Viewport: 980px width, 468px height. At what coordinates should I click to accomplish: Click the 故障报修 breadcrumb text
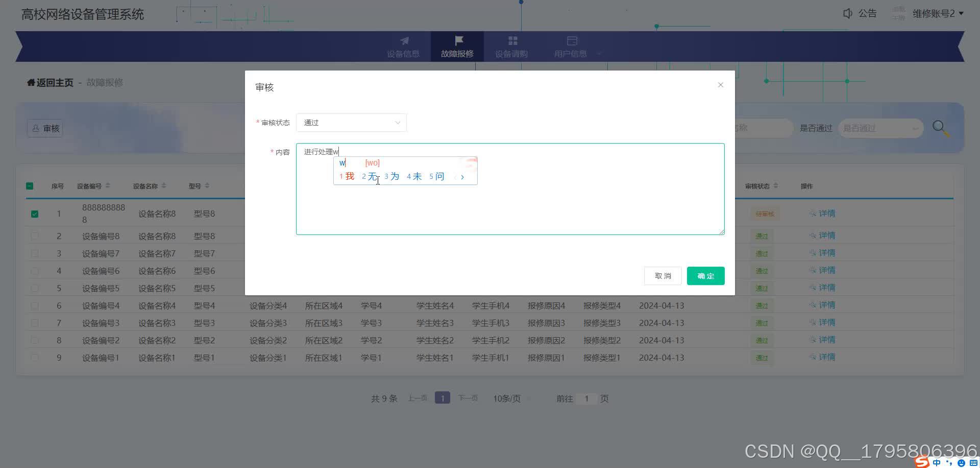(x=105, y=82)
